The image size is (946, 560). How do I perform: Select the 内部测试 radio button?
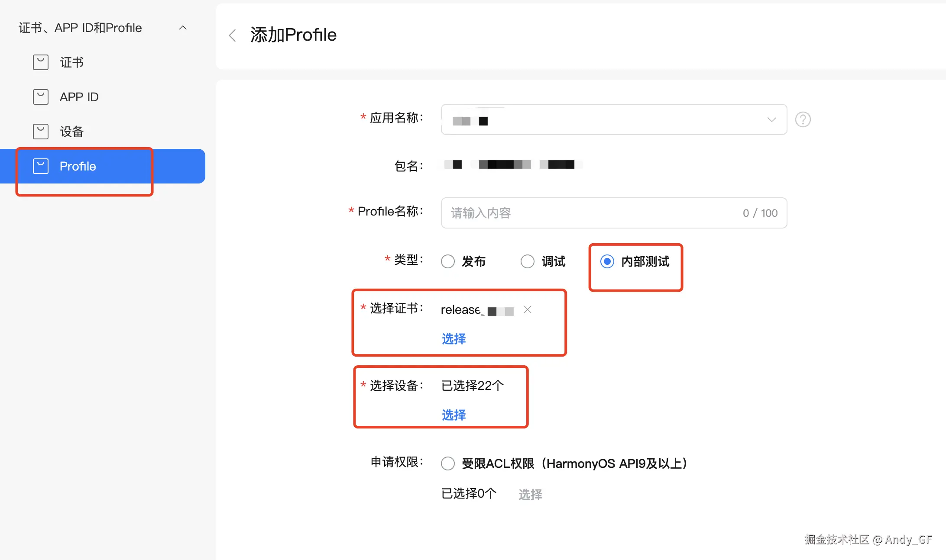(607, 261)
